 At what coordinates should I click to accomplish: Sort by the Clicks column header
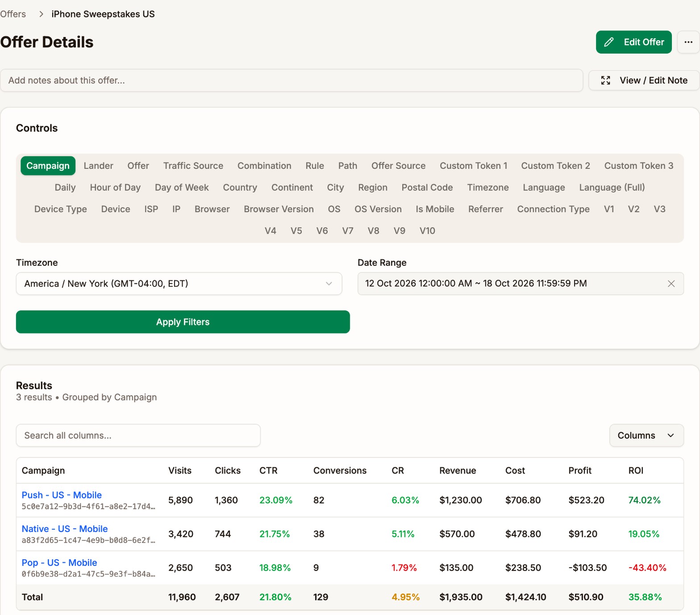click(228, 470)
